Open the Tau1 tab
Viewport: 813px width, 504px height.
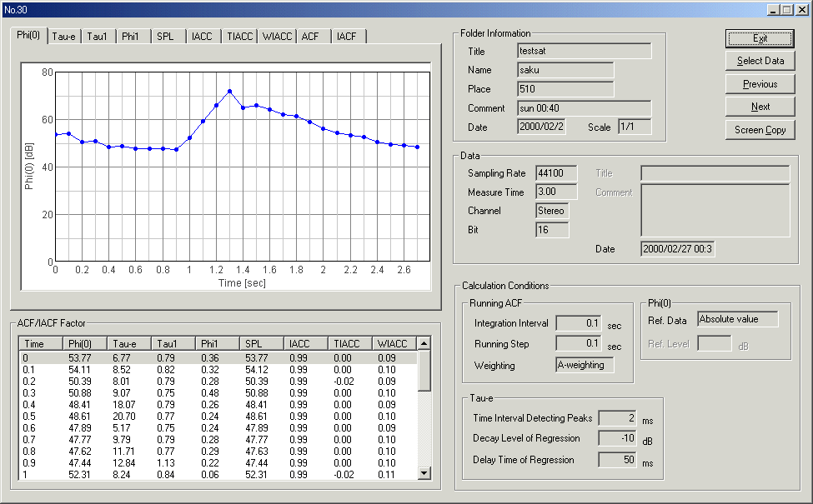tap(98, 37)
